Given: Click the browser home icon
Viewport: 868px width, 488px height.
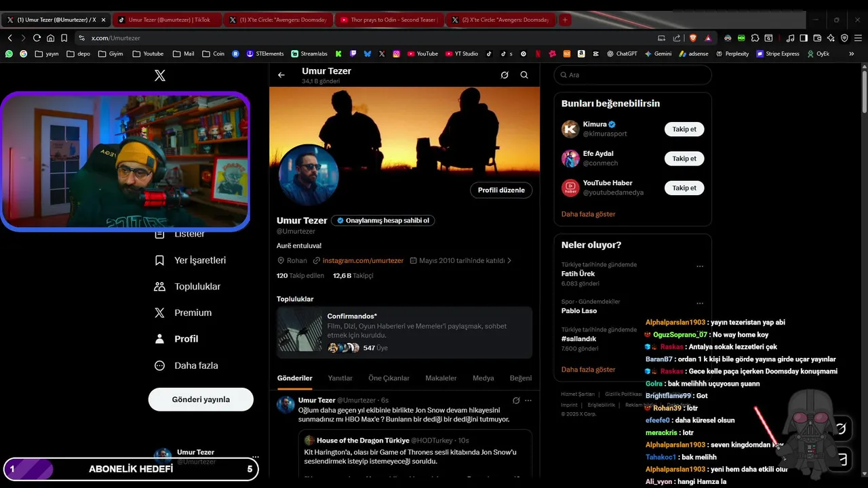Looking at the screenshot, I should 50,38.
